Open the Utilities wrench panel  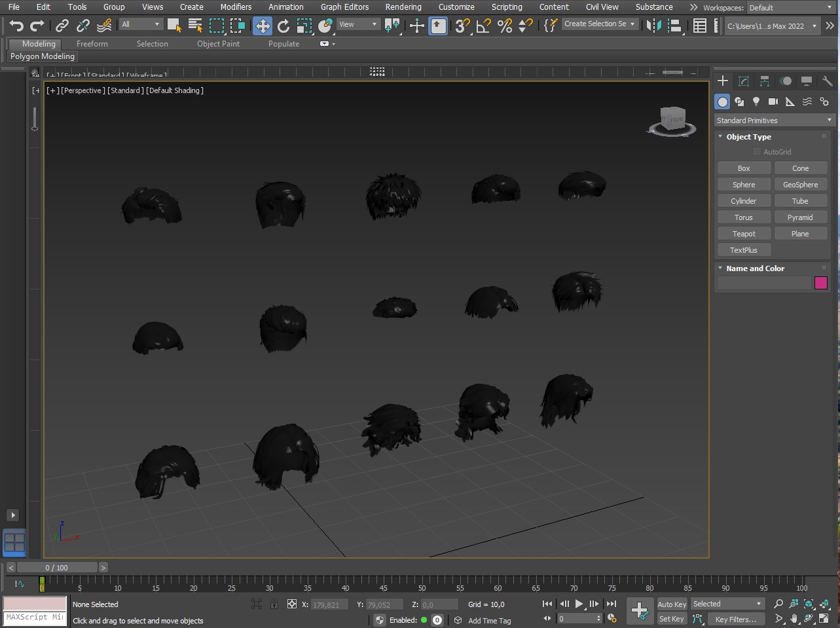click(x=827, y=81)
